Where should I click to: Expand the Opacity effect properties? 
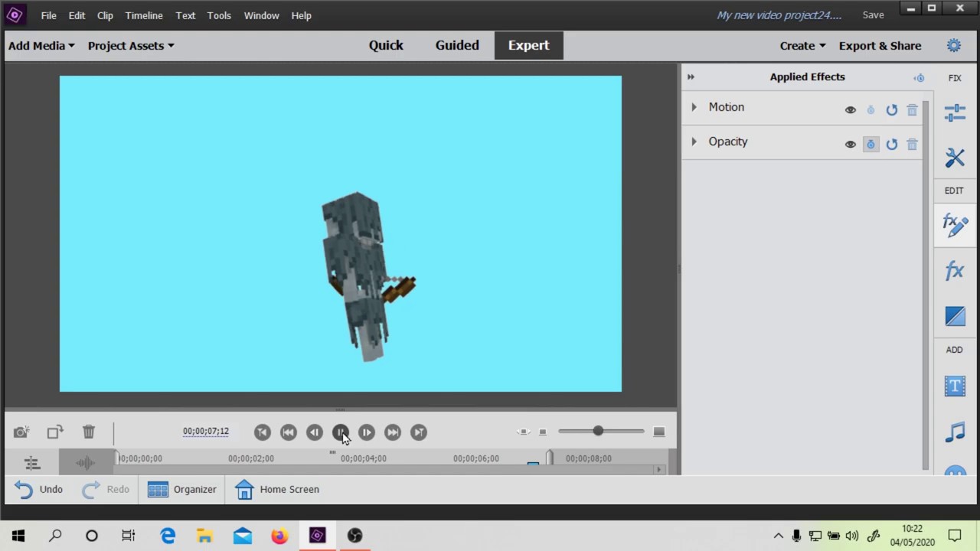(x=694, y=142)
